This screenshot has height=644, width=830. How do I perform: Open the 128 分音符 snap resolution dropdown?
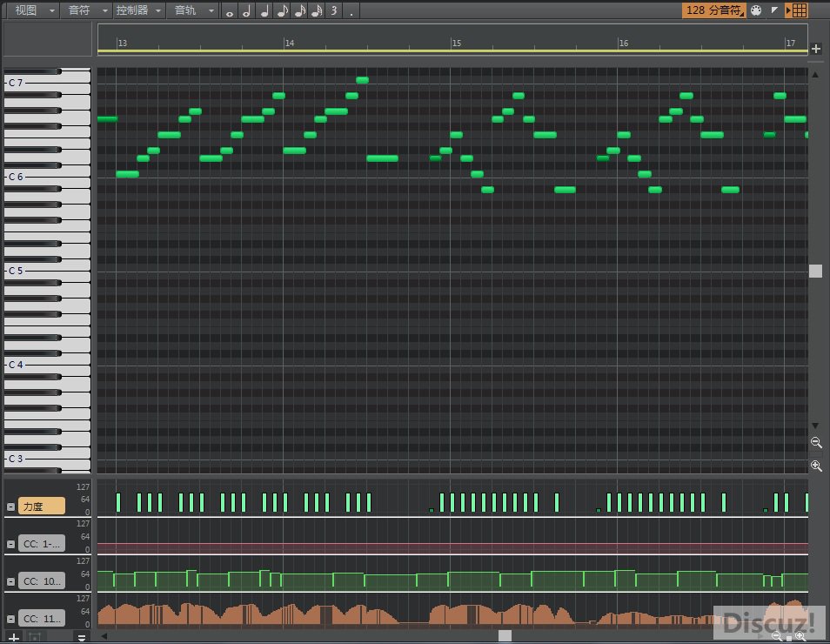pos(714,10)
